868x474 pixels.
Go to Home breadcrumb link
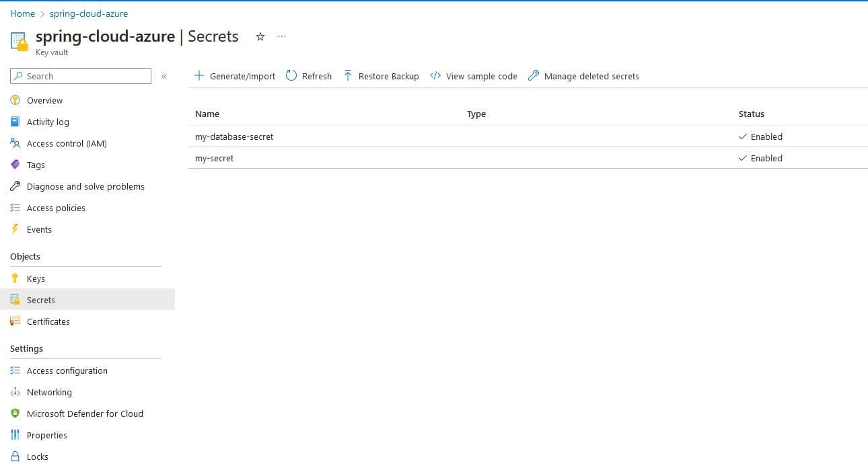click(x=22, y=13)
